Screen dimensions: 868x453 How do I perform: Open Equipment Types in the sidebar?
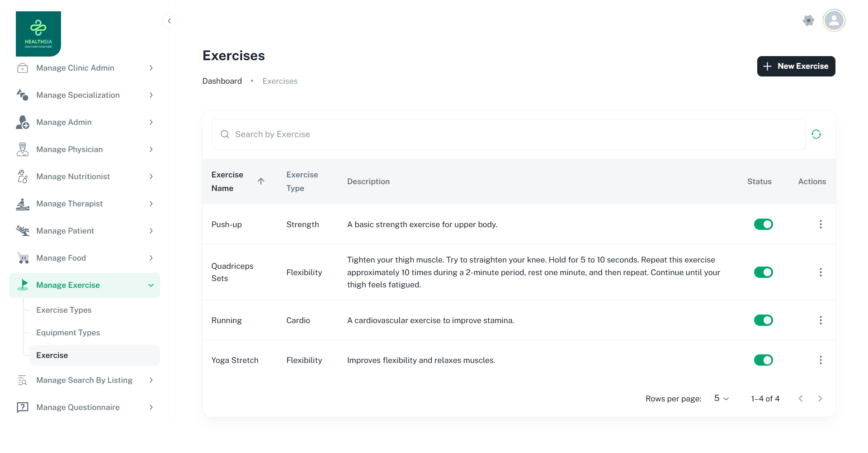68,333
